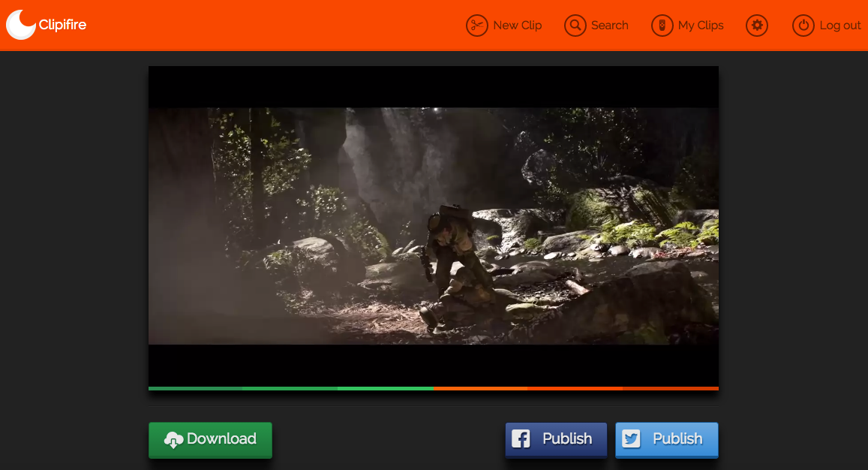Click the Clipifire moon logo
Screen dimensions: 868x470
[21, 25]
